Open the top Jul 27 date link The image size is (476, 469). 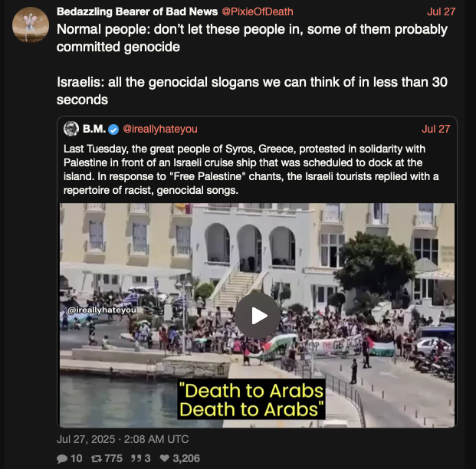[441, 11]
